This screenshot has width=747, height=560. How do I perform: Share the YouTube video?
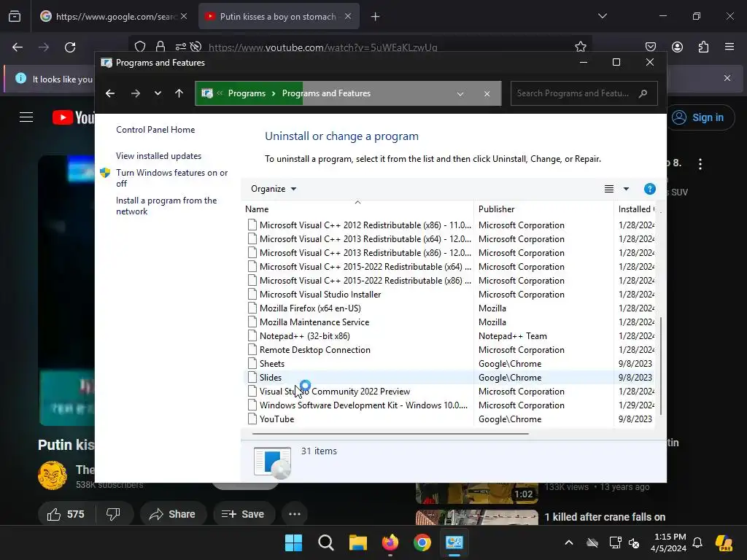point(172,514)
